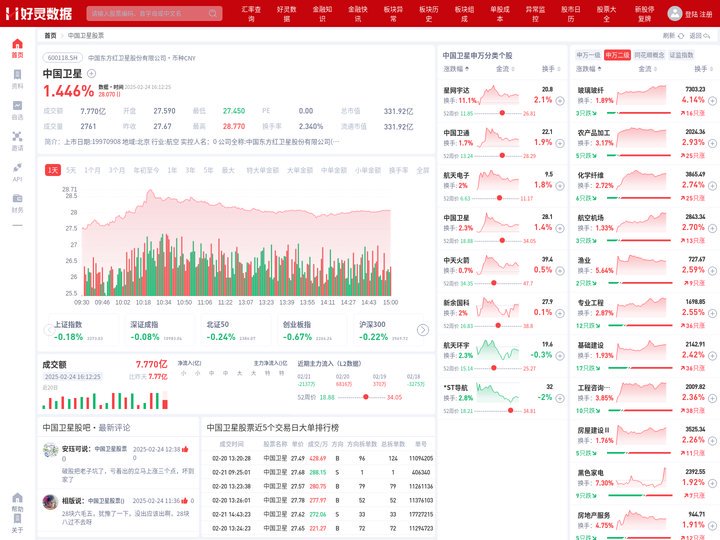Click thumbs-up on 相饭说 comment
This screenshot has width=720, height=540.
click(185, 501)
